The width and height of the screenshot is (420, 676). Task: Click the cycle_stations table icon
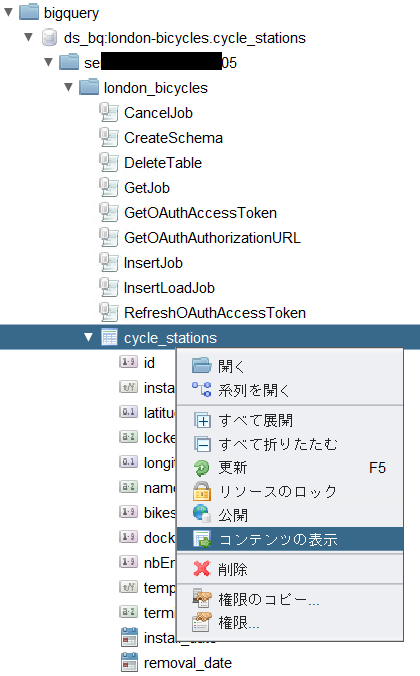[109, 338]
